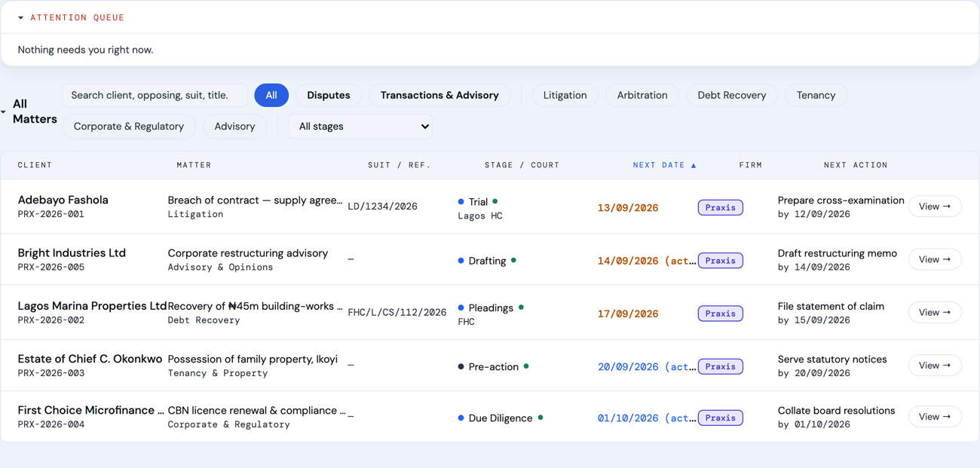Image resolution: width=980 pixels, height=468 pixels.
Task: Toggle the Disputes filter
Action: point(329,95)
